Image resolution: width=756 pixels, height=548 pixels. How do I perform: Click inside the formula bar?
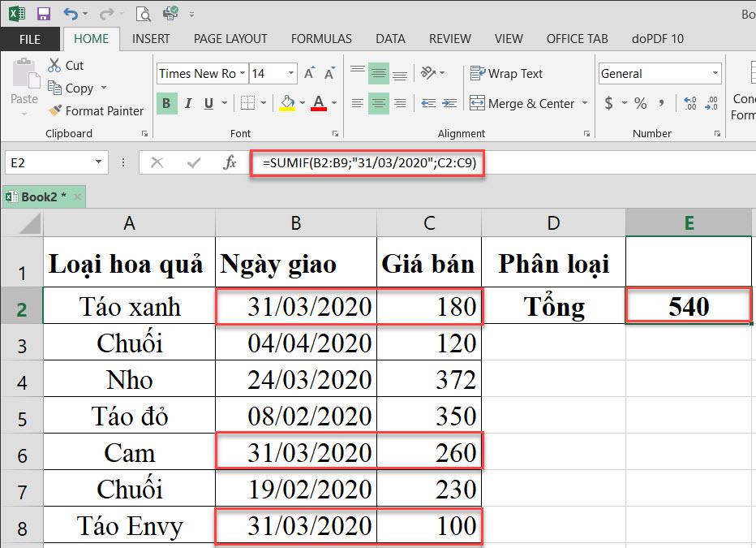click(365, 162)
